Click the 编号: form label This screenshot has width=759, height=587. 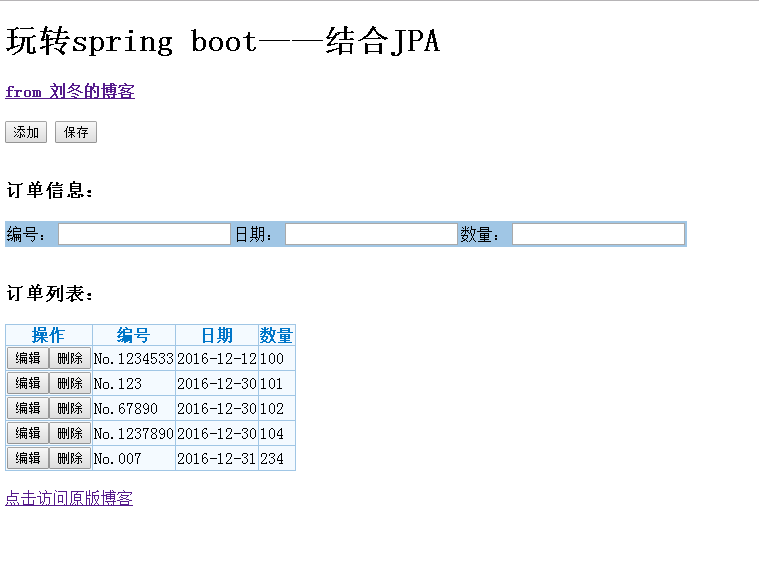(x=26, y=235)
